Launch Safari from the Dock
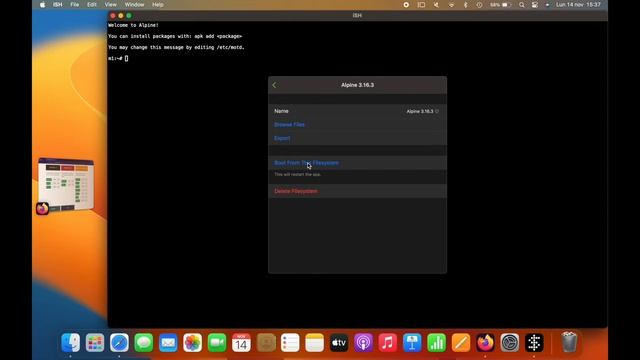The width and height of the screenshot is (640, 360). (119, 342)
